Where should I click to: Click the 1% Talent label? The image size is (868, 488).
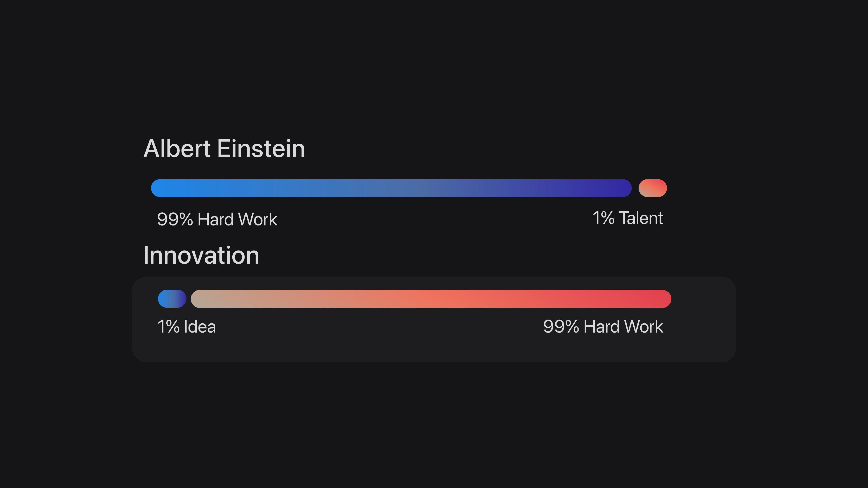point(627,218)
